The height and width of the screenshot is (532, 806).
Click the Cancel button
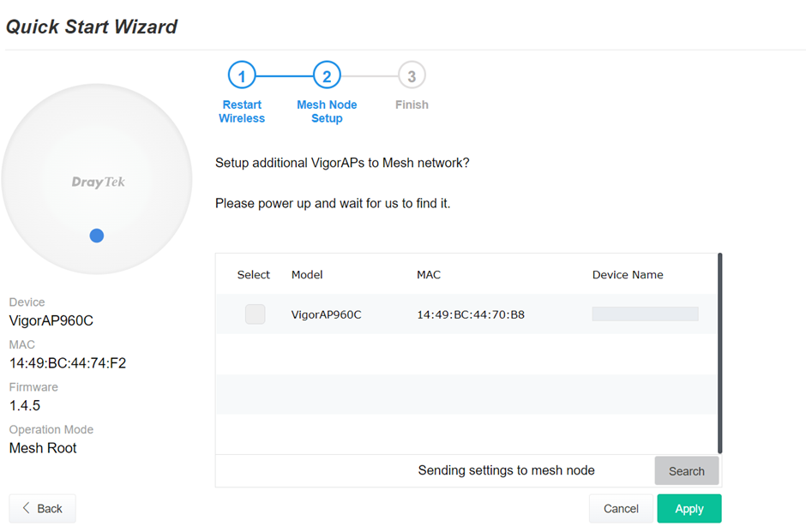click(x=621, y=508)
